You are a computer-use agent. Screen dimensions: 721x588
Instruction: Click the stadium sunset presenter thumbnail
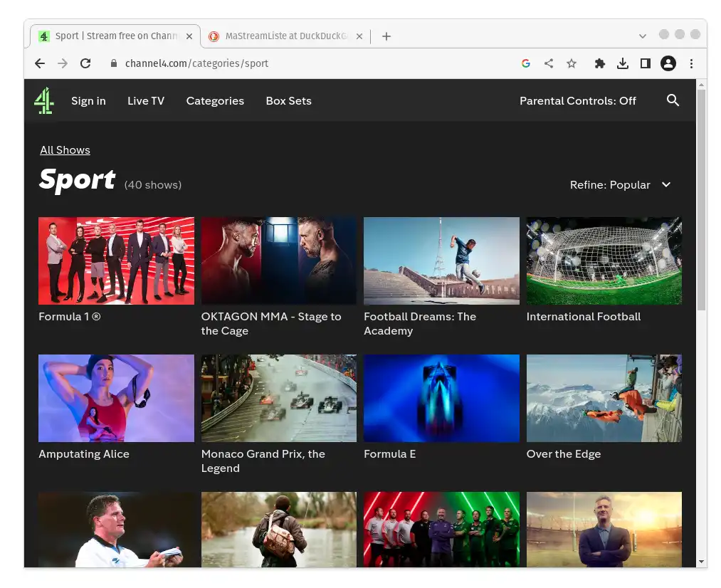tap(604, 530)
